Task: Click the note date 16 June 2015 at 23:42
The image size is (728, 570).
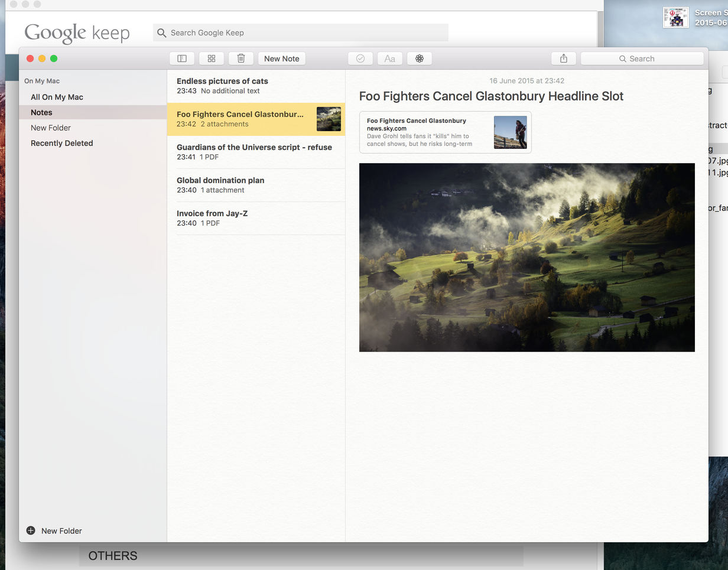Action: pyautogui.click(x=526, y=81)
